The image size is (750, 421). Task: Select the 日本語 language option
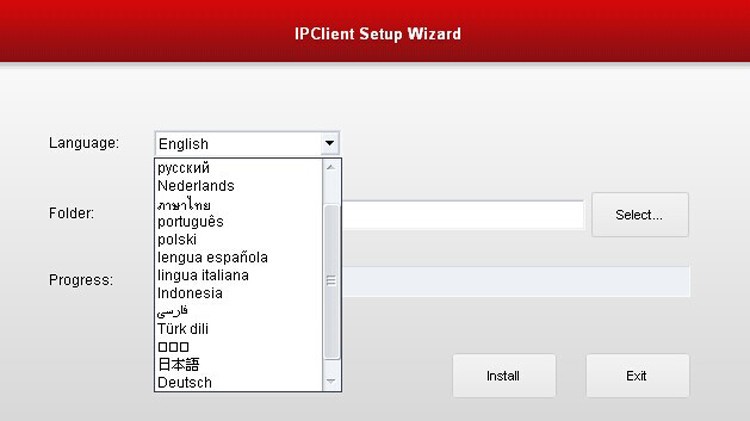[178, 364]
